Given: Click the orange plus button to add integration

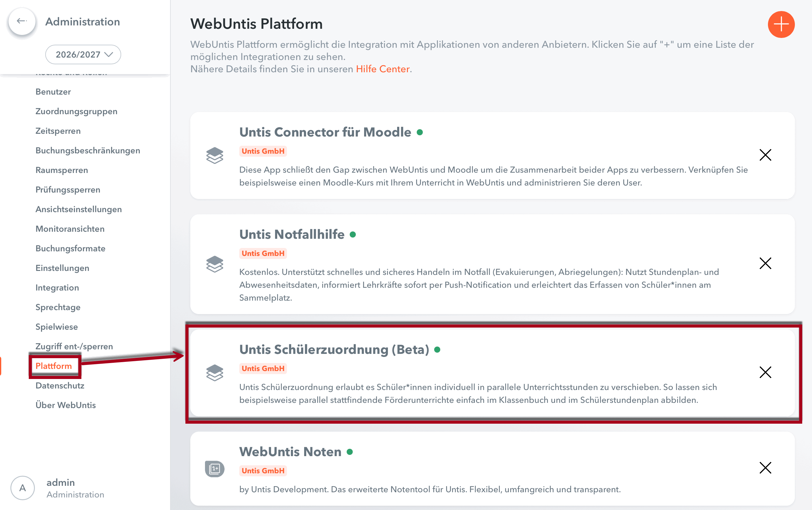Looking at the screenshot, I should click(x=781, y=24).
